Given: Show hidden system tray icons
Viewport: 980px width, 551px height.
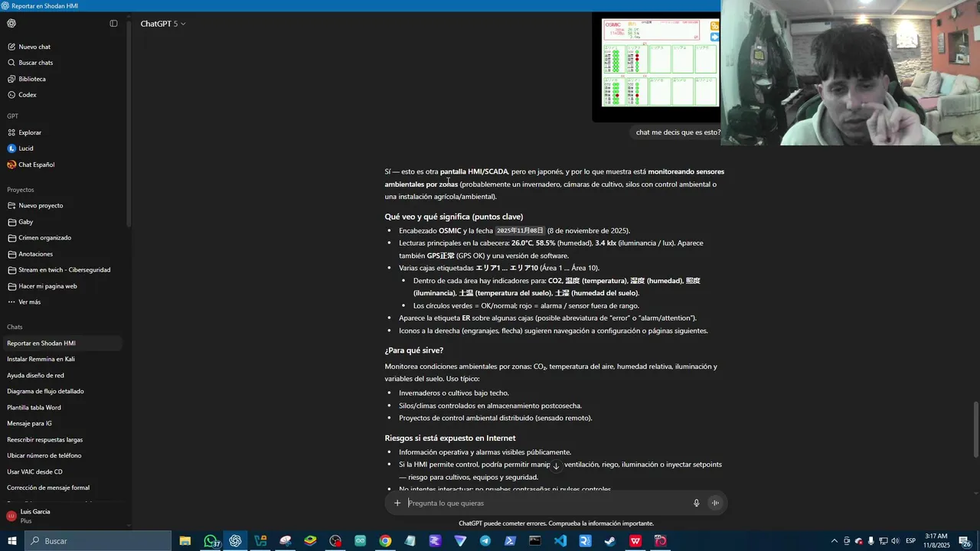Looking at the screenshot, I should 834,541.
